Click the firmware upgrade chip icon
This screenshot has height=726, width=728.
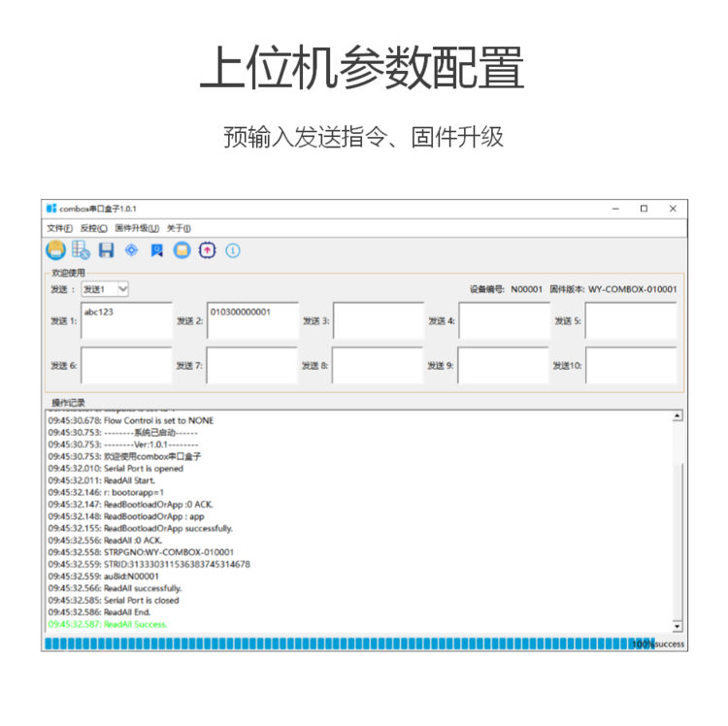coord(207,250)
